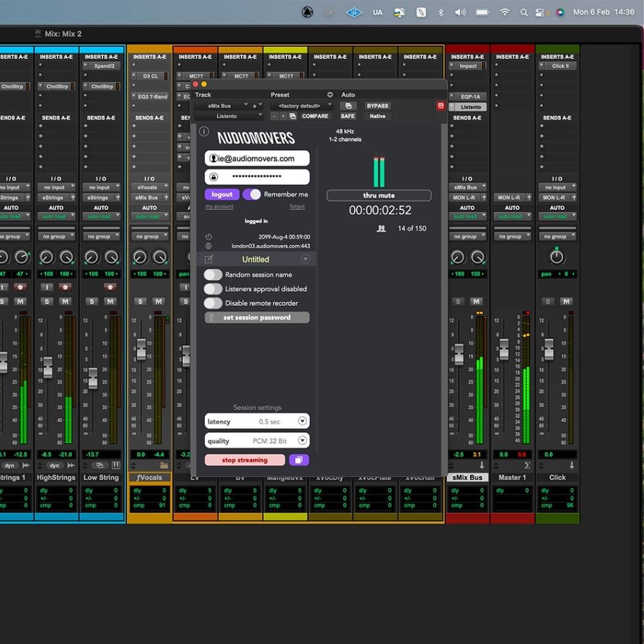This screenshot has height=644, width=644.
Task: Click the globe icon next to london03 server address
Action: point(208,245)
